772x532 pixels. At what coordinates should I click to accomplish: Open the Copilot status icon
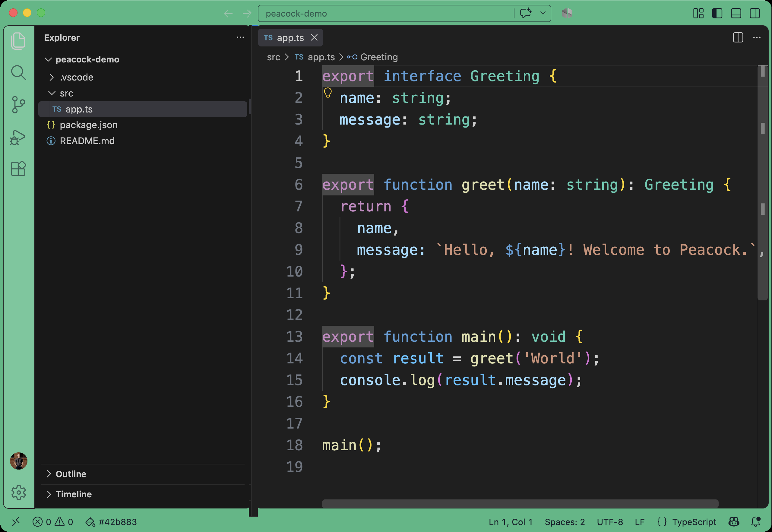pyautogui.click(x=734, y=522)
